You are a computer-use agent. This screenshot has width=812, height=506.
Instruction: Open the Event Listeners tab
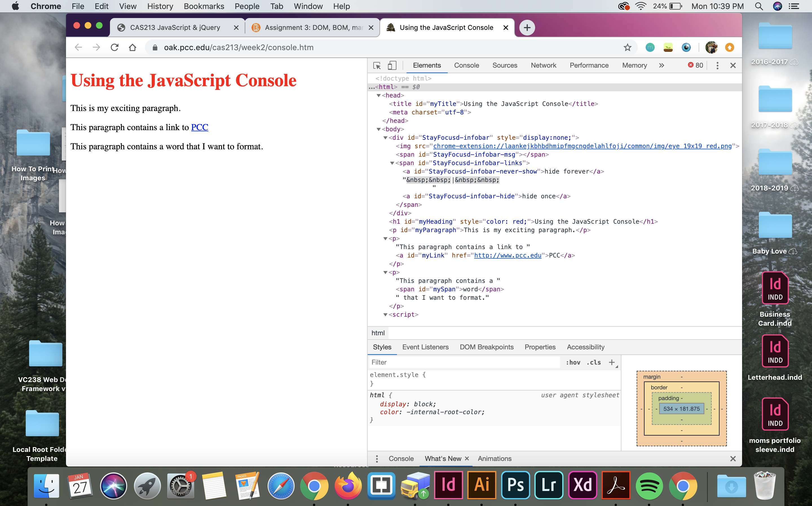click(x=425, y=347)
